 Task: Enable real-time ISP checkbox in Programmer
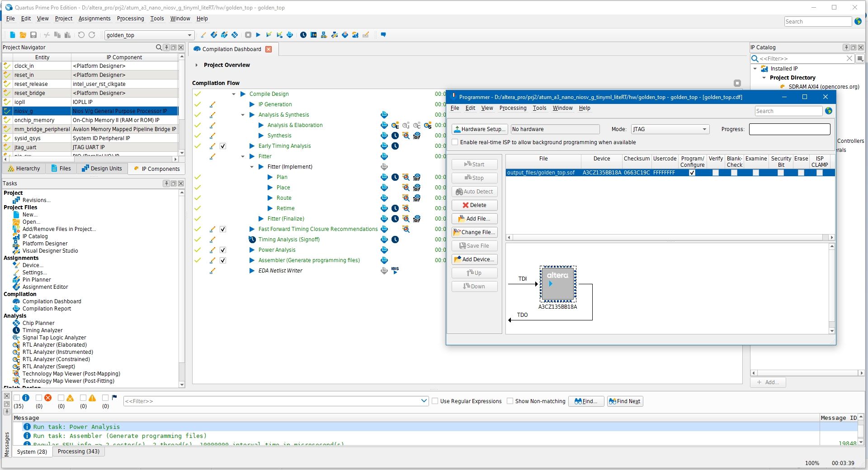[455, 142]
